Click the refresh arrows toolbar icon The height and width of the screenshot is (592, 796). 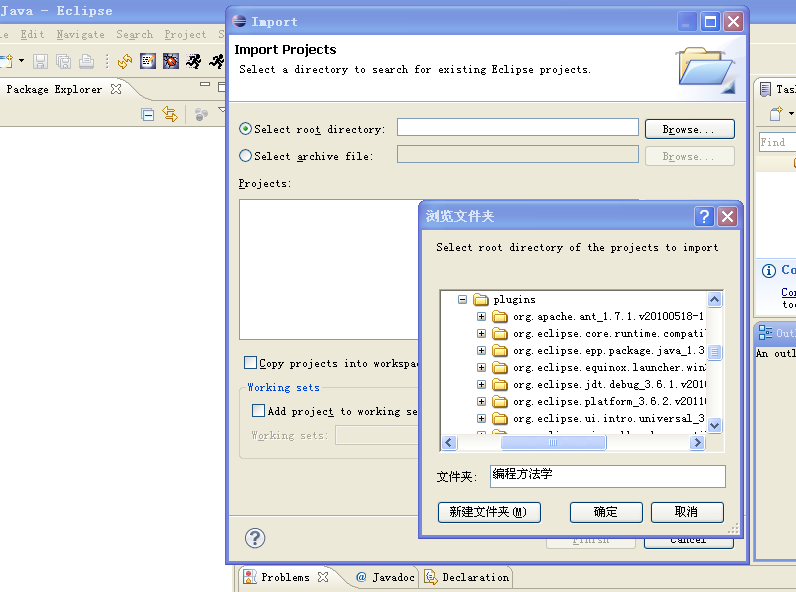[125, 61]
